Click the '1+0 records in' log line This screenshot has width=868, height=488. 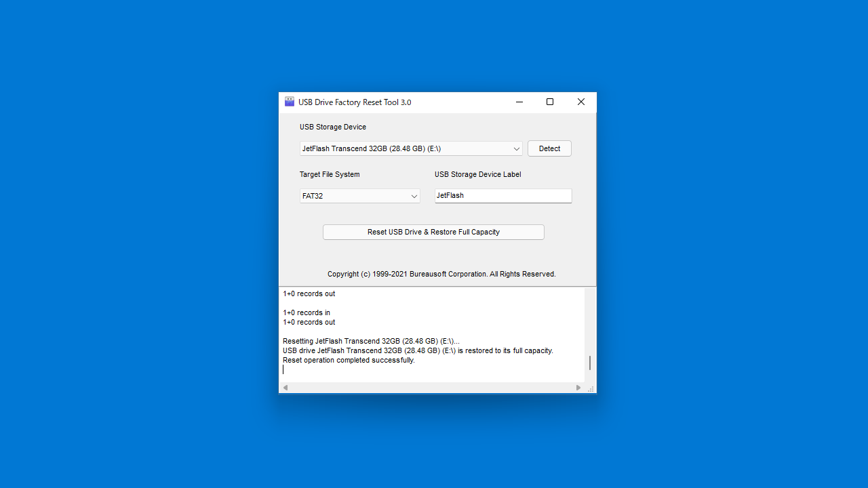(x=307, y=312)
